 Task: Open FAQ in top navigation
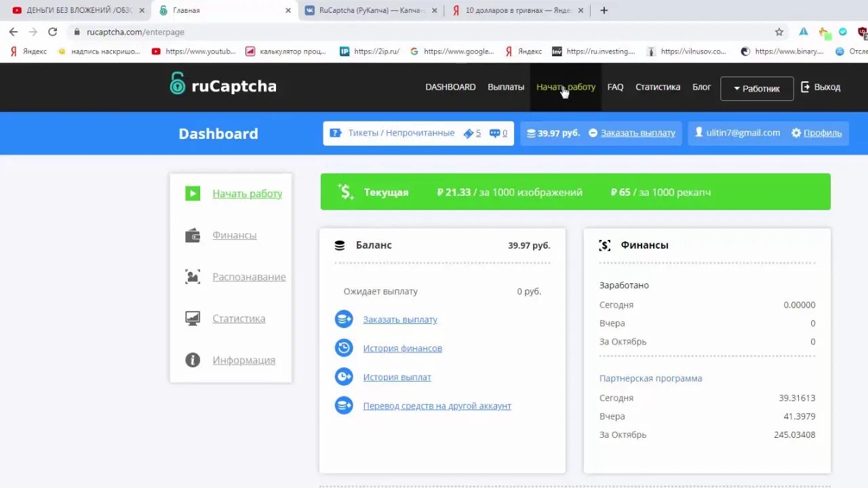[615, 87]
